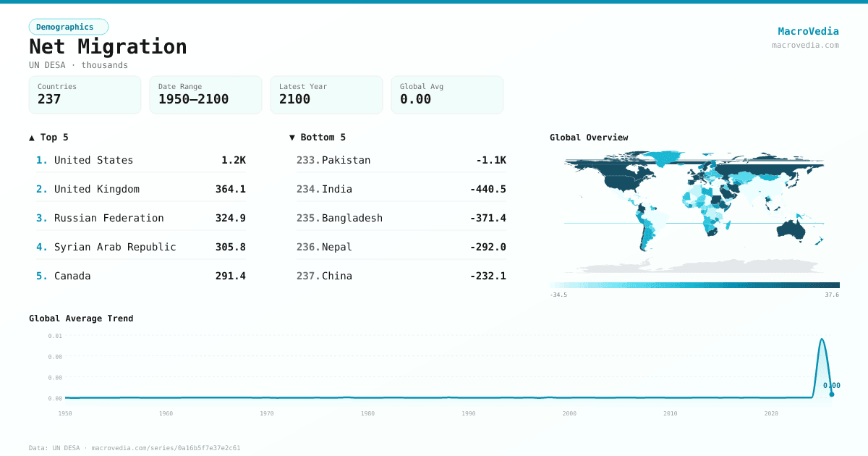Collapse Top 5 using the upward triangle
868x456 pixels.
click(30, 137)
